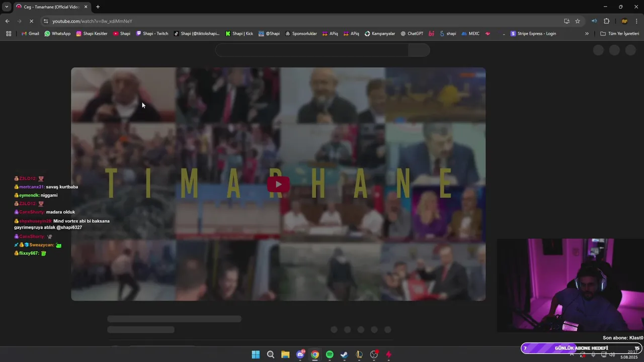The width and height of the screenshot is (644, 362).
Task: Open the Stripe Express - Login bookmark
Action: click(533, 34)
